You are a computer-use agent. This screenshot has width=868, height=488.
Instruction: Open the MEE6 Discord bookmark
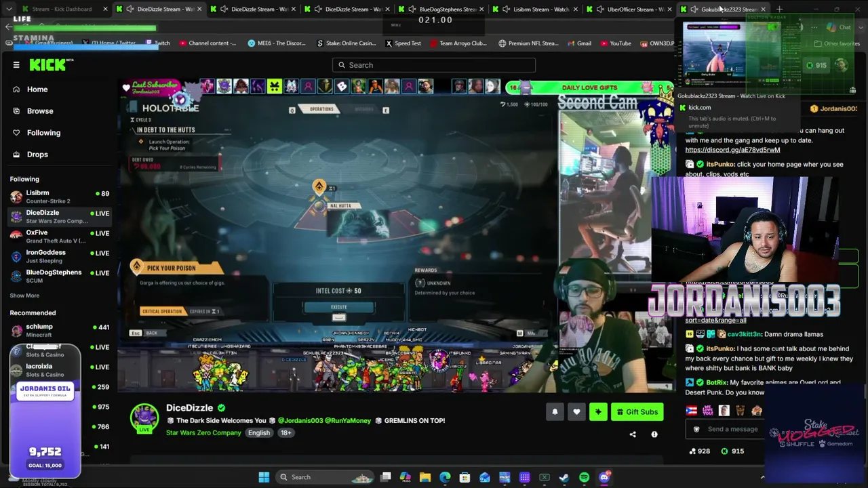pyautogui.click(x=277, y=43)
